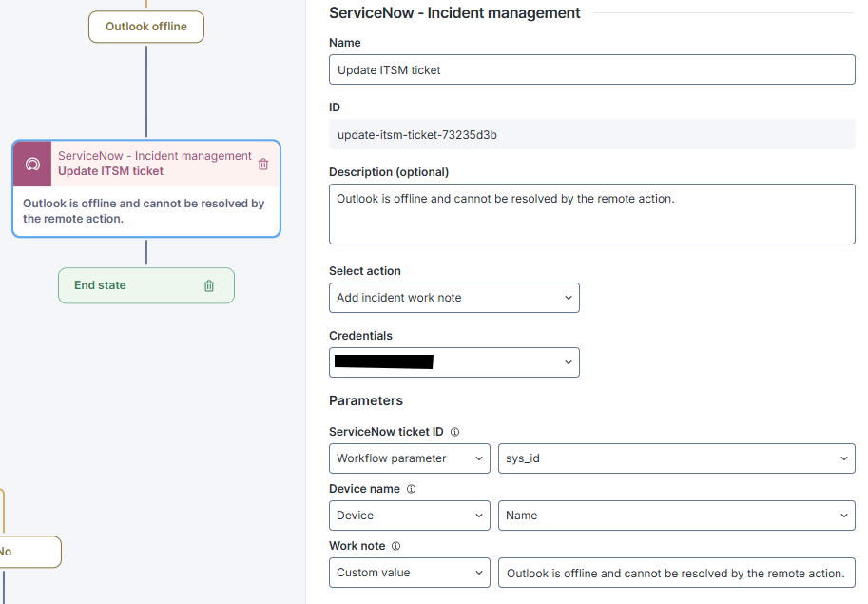Image resolution: width=868 pixels, height=604 pixels.
Task: Click the ServiceNow icon on the workflow node
Action: tap(31, 164)
